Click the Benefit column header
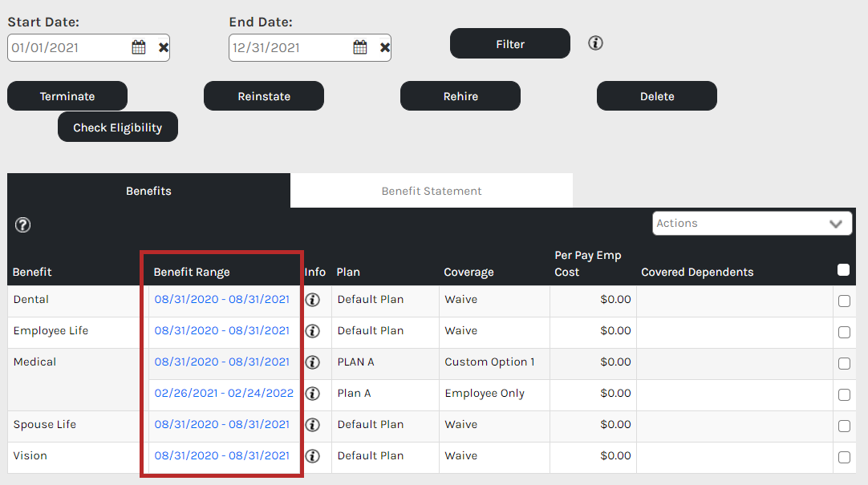Viewport: 868px width, 485px height. (x=32, y=272)
